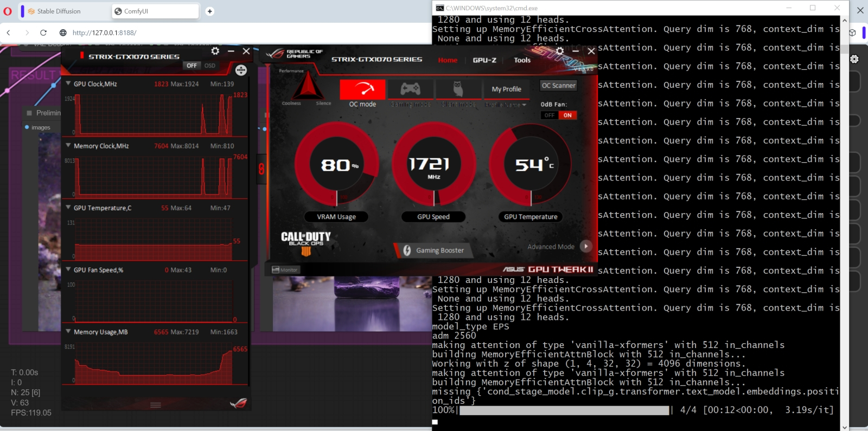Viewport: 868px width, 431px height.
Task: Set 0dB Fan to ON
Action: 567,115
